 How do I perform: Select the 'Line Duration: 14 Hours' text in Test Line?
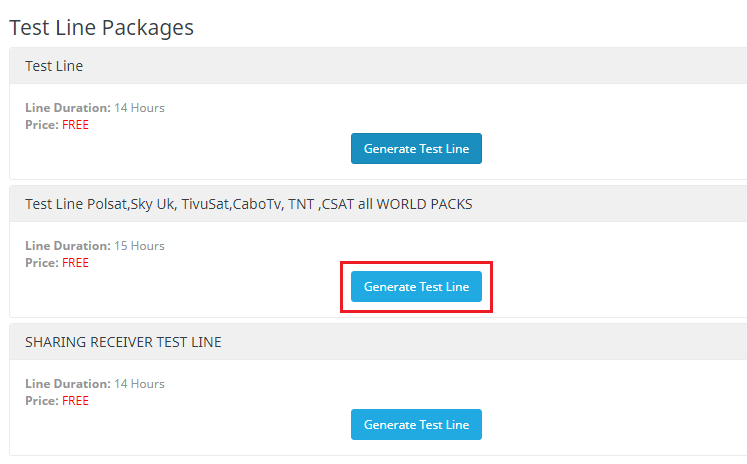pyautogui.click(x=95, y=108)
